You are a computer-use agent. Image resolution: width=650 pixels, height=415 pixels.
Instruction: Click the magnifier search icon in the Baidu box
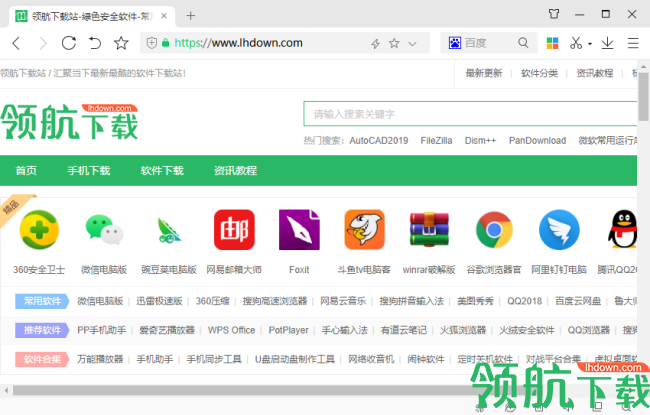[524, 43]
